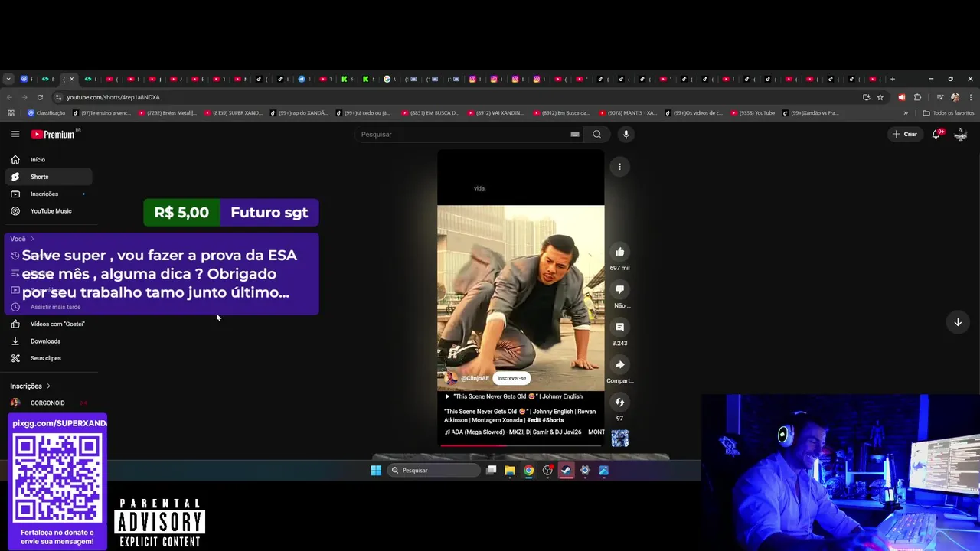
Task: Share the Short via Compartilhar icon
Action: (x=619, y=364)
